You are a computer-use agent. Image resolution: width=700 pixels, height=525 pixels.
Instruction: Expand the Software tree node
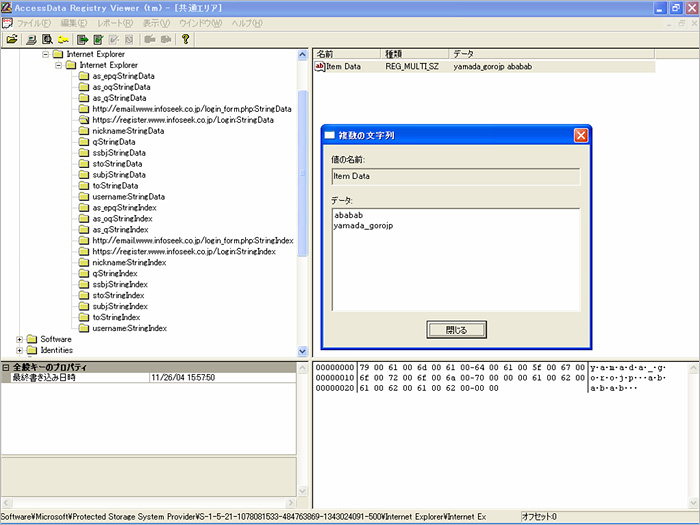tap(19, 339)
